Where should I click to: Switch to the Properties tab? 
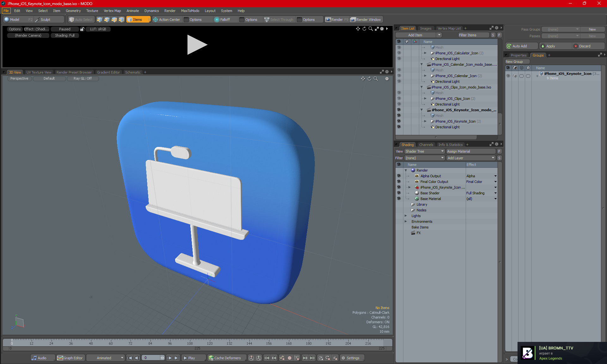coord(518,55)
